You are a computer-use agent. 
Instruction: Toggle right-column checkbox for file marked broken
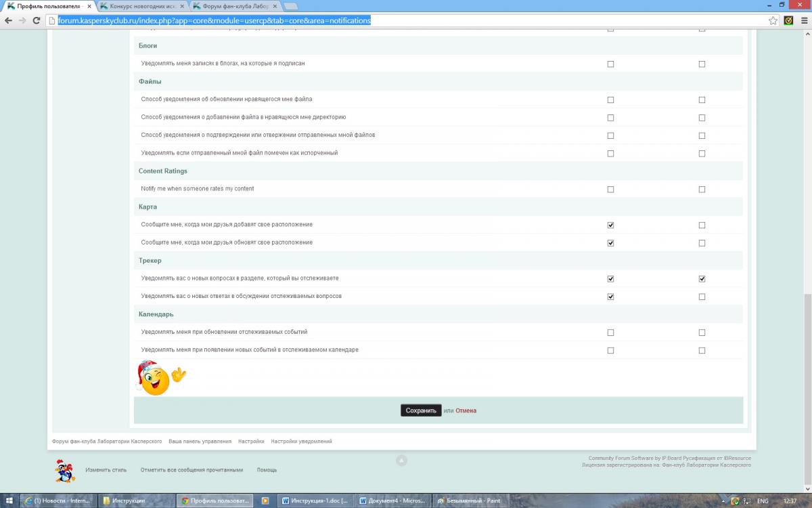(x=702, y=154)
